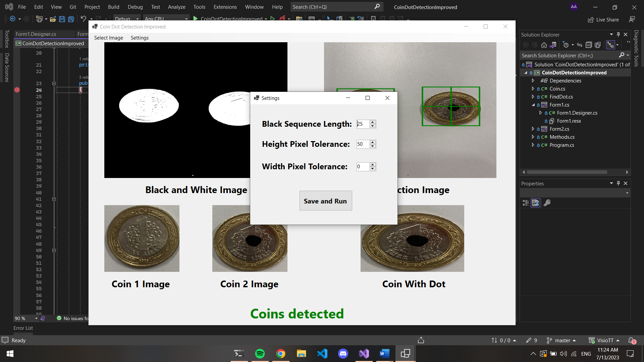This screenshot has height=362, width=644.
Task: Open Spotify from the taskbar
Action: coord(260,354)
